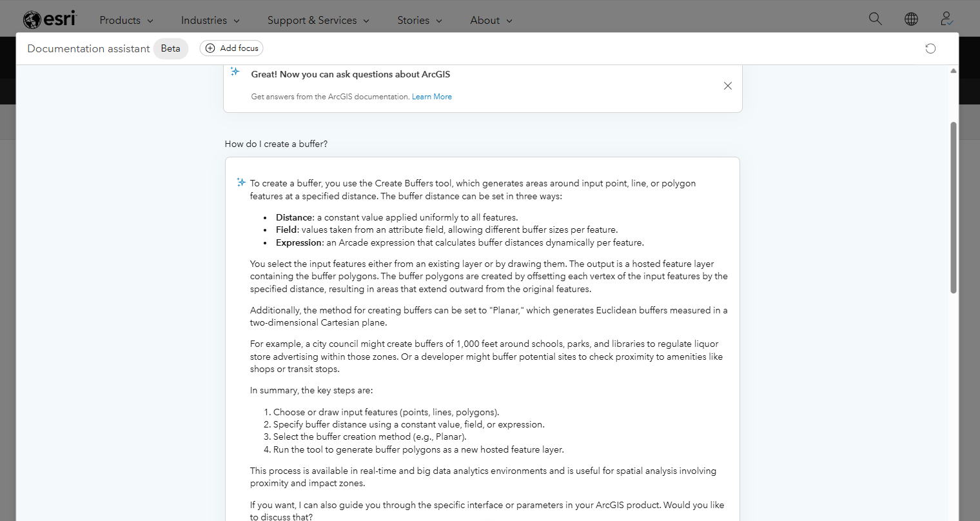Expand the Stories menu
This screenshot has width=980, height=521.
(420, 20)
